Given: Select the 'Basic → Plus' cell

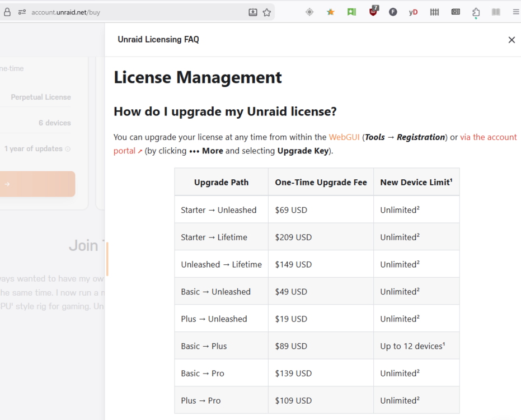Looking at the screenshot, I should click(221, 346).
